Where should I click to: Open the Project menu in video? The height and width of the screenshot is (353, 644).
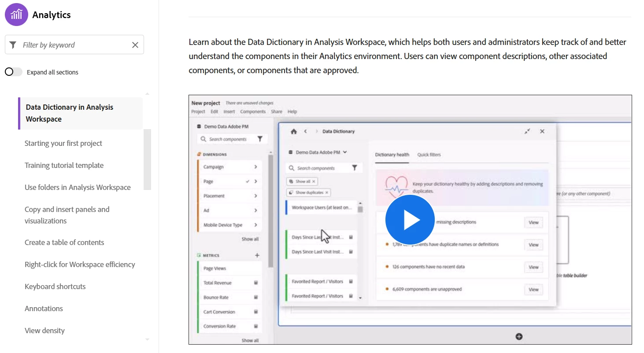tap(198, 111)
